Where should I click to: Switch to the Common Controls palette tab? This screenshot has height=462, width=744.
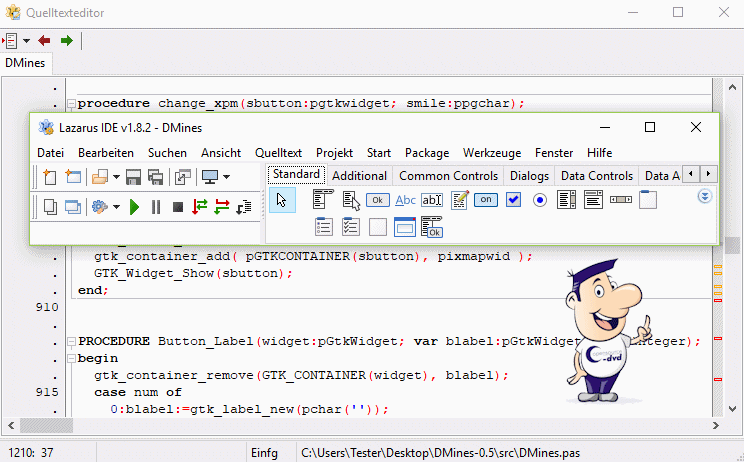448,176
